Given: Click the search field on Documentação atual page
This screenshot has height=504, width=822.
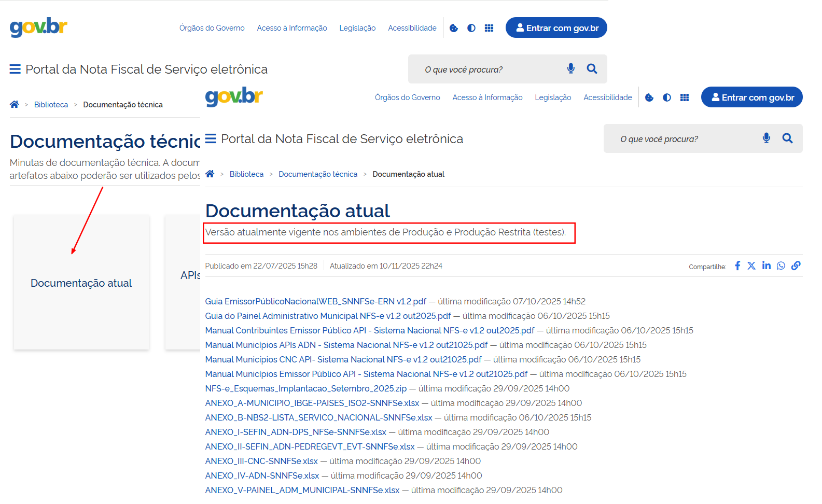Looking at the screenshot, I should point(685,139).
